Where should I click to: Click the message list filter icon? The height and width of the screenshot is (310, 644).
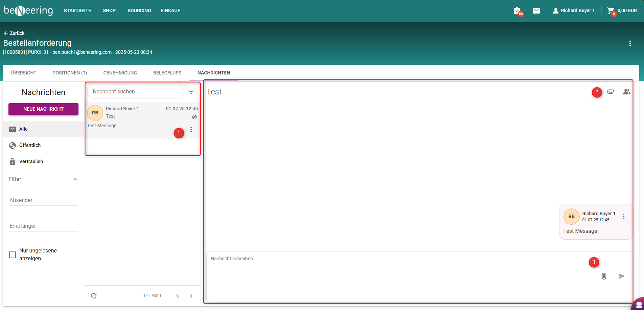191,92
